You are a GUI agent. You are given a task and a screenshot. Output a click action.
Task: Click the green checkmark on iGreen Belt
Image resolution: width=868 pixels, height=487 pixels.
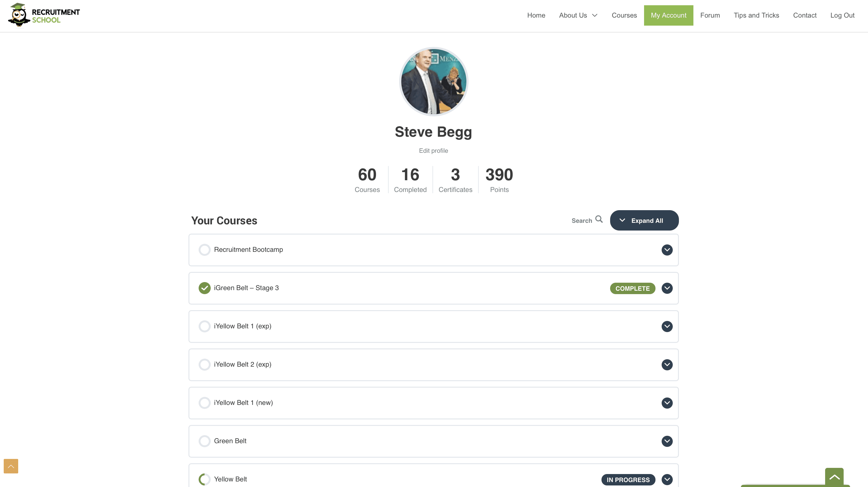pyautogui.click(x=204, y=288)
